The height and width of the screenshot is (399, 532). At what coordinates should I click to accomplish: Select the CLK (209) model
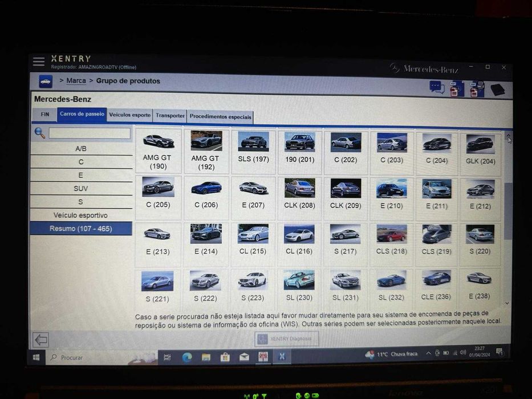tap(346, 198)
